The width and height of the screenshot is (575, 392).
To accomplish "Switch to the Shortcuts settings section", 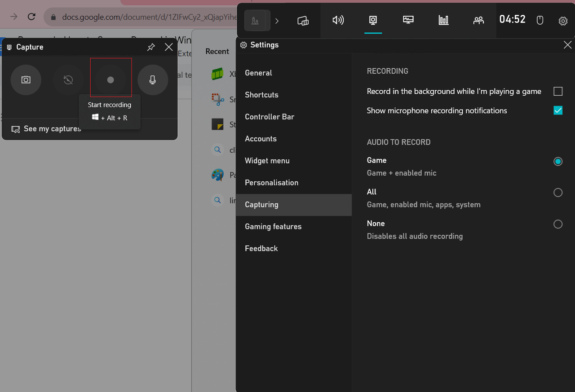I will [261, 95].
